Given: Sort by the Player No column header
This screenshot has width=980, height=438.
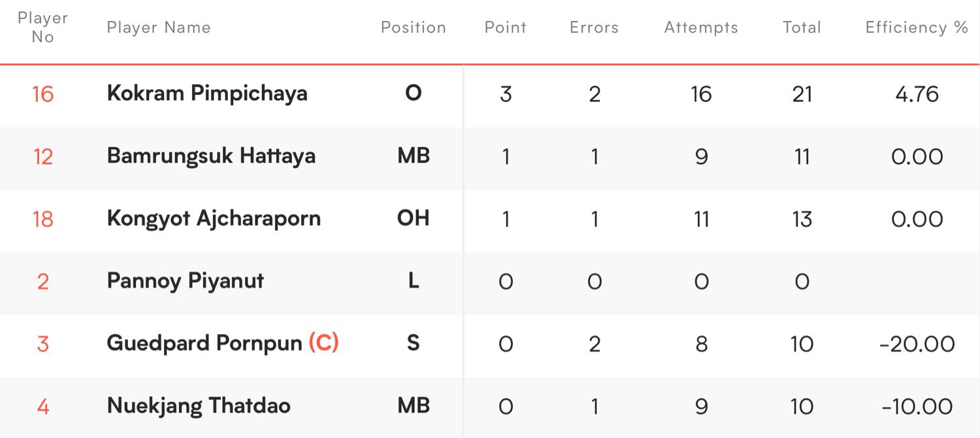Looking at the screenshot, I should [x=42, y=27].
